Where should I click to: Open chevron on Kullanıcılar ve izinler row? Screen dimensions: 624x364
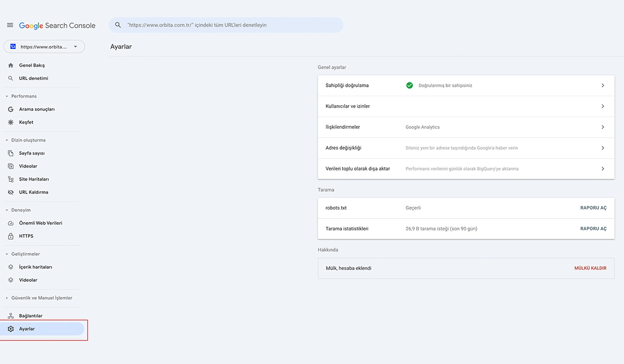click(x=603, y=106)
